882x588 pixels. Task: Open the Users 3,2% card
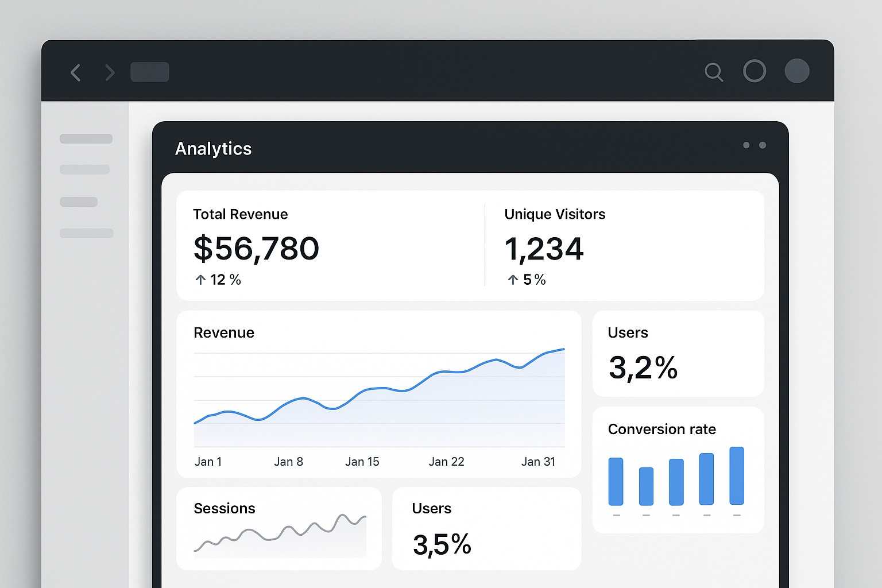(x=678, y=353)
